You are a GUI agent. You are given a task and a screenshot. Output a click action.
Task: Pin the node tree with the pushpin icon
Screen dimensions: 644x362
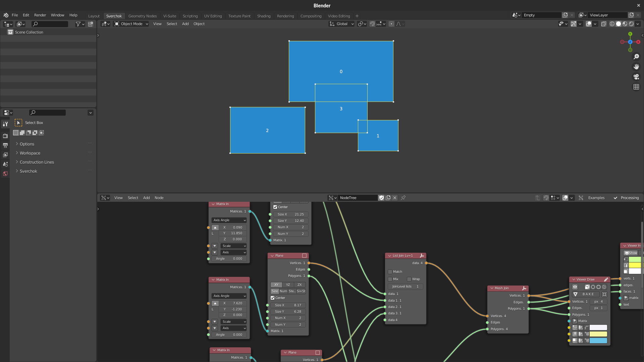point(403,198)
